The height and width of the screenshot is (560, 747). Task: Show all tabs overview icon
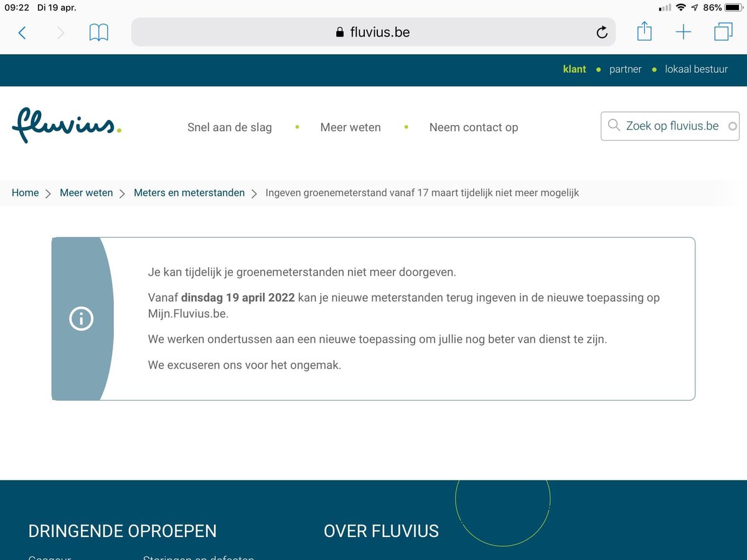pyautogui.click(x=723, y=32)
